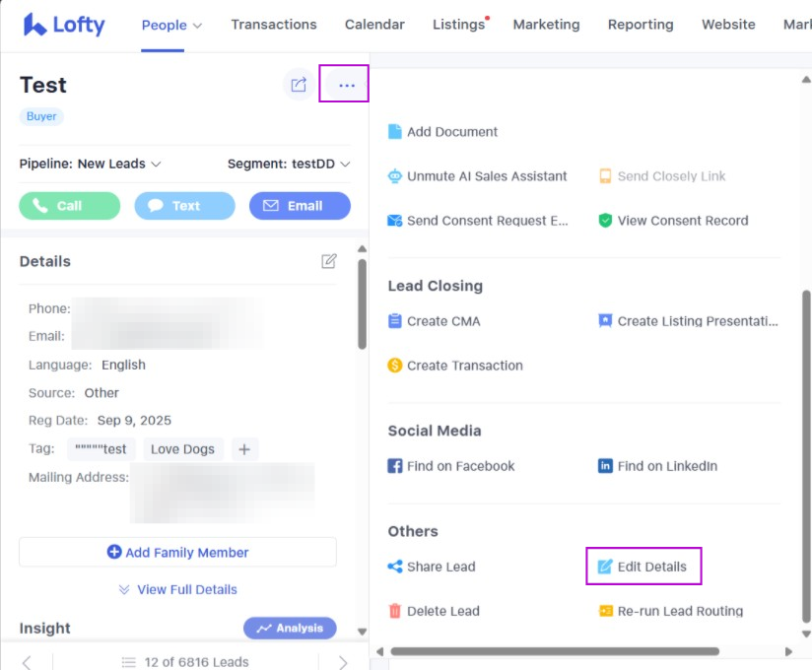Image resolution: width=812 pixels, height=670 pixels.
Task: Open the three-dot more actions menu
Action: [345, 85]
